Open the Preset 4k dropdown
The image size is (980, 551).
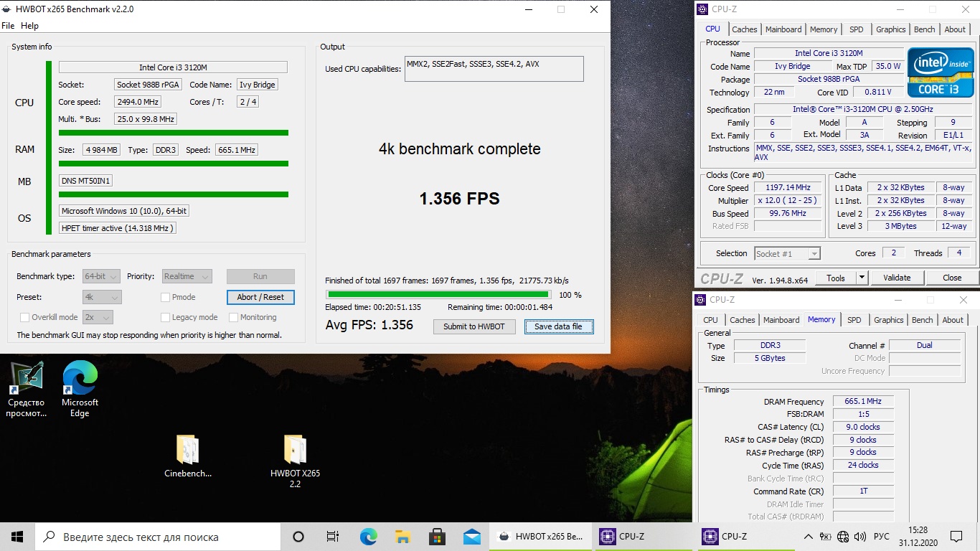click(x=101, y=297)
